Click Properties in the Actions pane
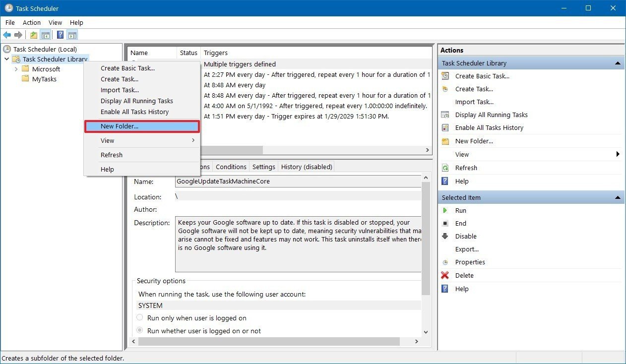The height and width of the screenshot is (364, 626). coord(470,262)
